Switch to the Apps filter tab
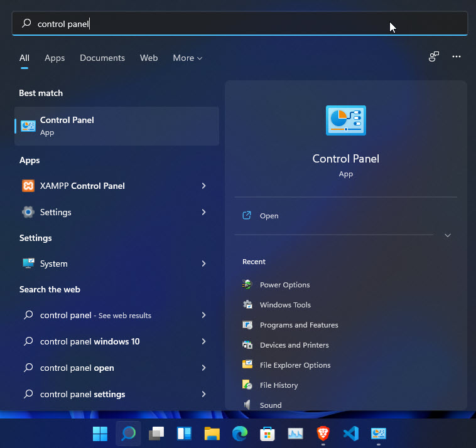 click(x=55, y=58)
